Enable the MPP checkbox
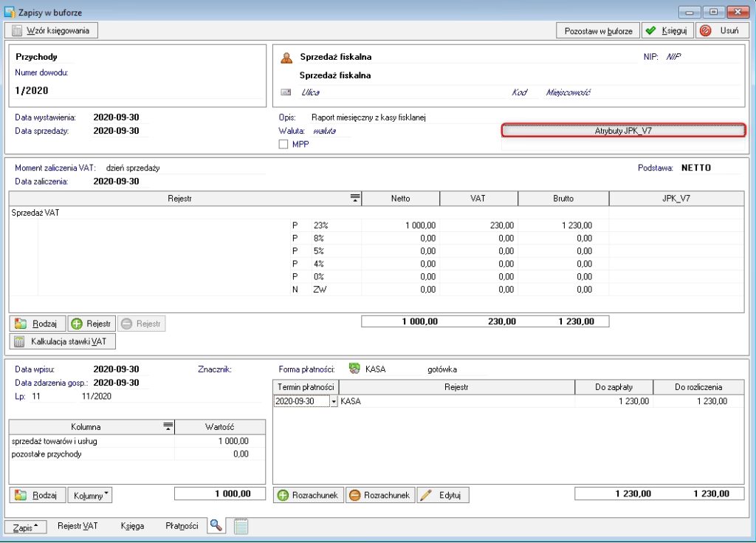 click(283, 144)
